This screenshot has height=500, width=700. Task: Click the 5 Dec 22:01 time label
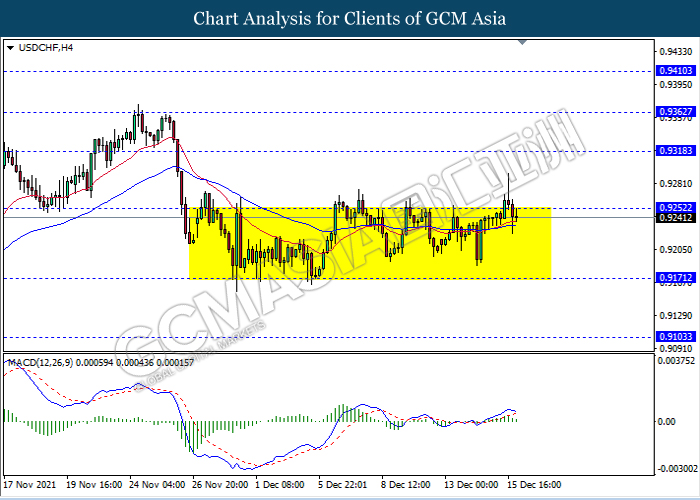(343, 485)
